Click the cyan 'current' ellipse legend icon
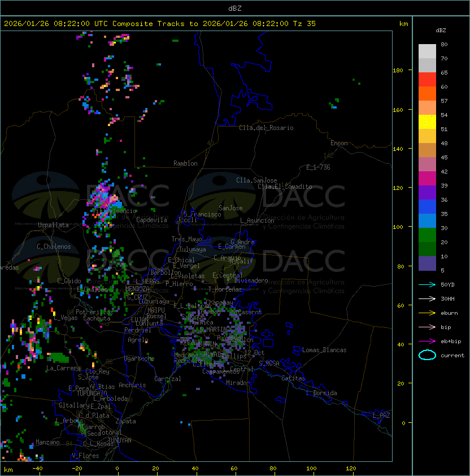This screenshot has height=476, width=470. [x=427, y=355]
